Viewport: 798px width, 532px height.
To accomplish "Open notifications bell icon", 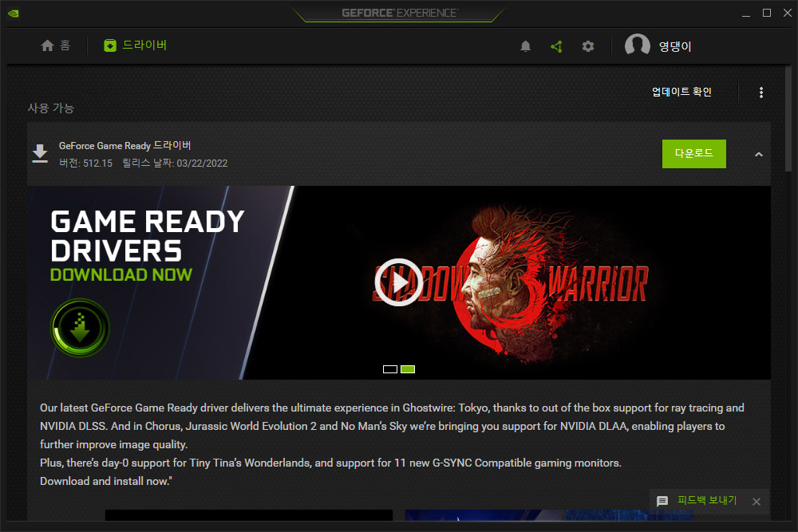I will pos(525,46).
